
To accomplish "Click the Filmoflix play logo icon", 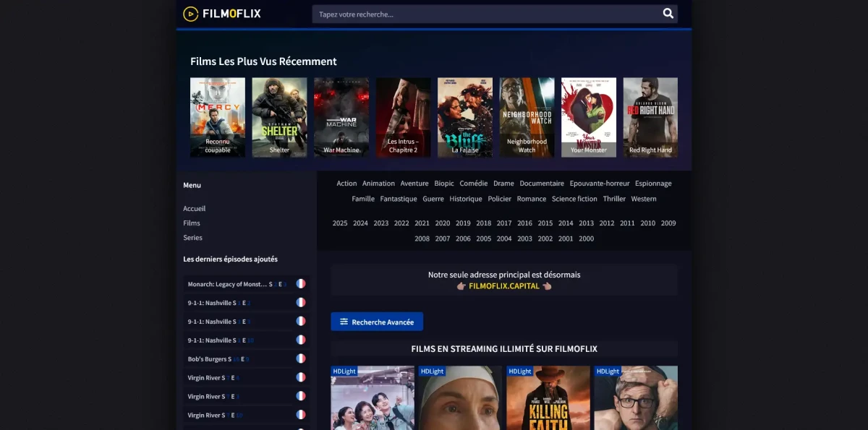I will pyautogui.click(x=190, y=14).
